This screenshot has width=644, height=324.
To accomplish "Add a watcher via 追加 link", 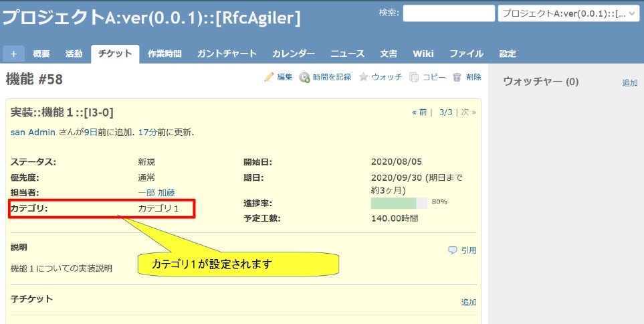I will click(x=629, y=83).
